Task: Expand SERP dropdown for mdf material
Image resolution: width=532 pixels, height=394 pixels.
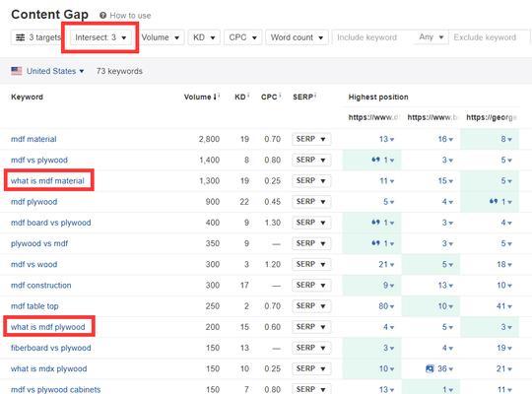Action: (x=311, y=139)
